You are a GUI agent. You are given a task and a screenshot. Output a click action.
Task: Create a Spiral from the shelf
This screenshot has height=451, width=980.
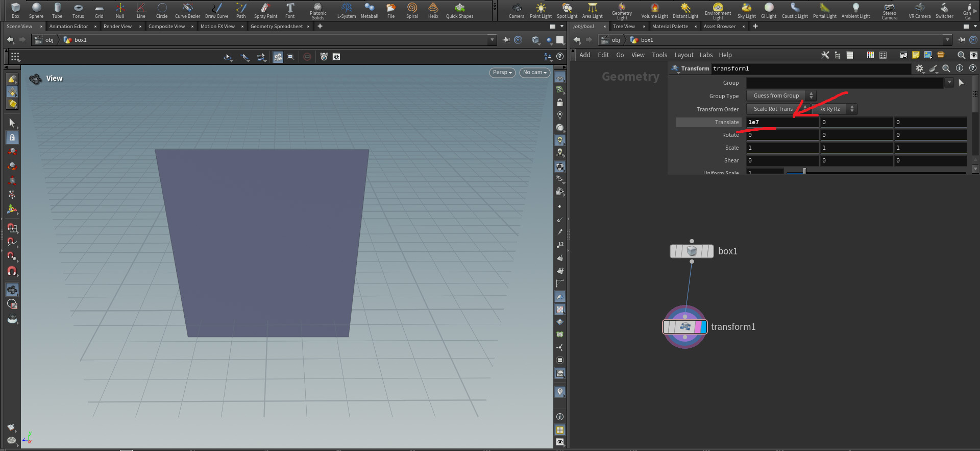412,10
